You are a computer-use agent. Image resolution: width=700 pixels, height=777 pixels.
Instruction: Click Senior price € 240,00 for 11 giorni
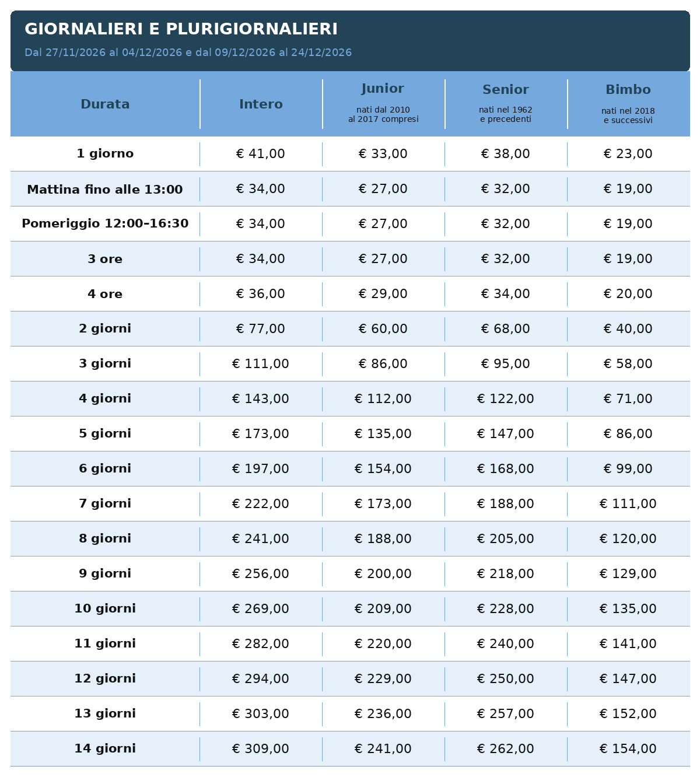[506, 644]
